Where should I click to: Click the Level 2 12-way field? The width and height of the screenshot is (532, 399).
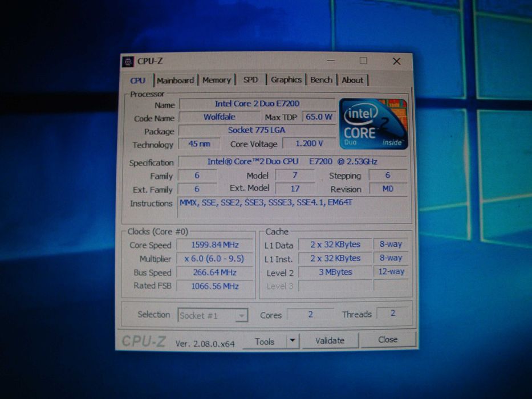pyautogui.click(x=391, y=272)
